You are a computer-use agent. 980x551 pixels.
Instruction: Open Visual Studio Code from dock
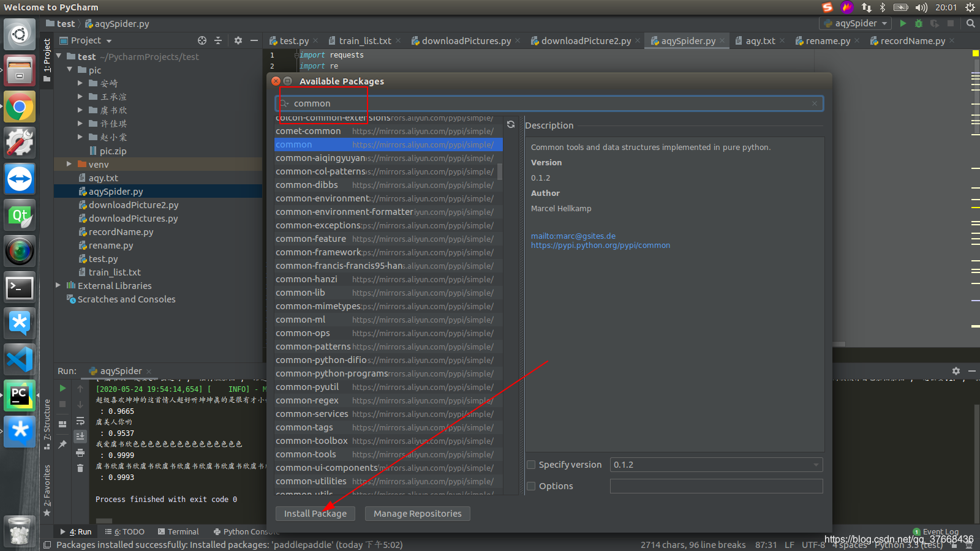[20, 359]
